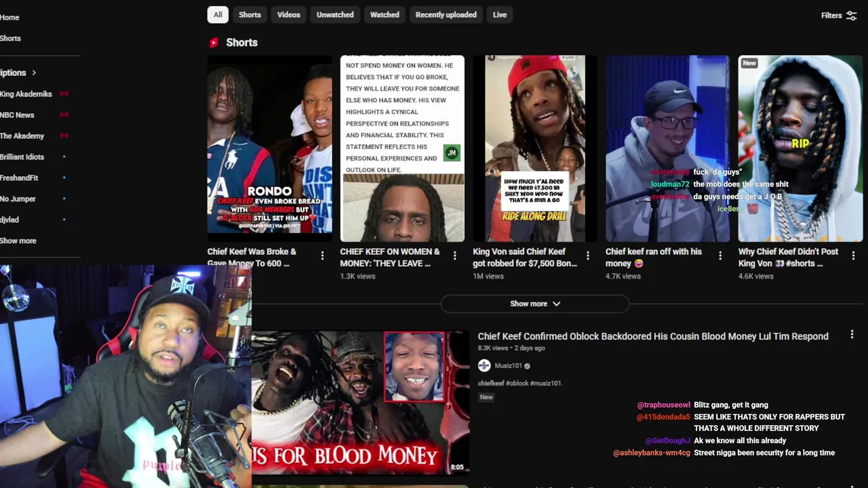Open King Akademiks subscription
This screenshot has height=488, width=868.
(x=26, y=94)
